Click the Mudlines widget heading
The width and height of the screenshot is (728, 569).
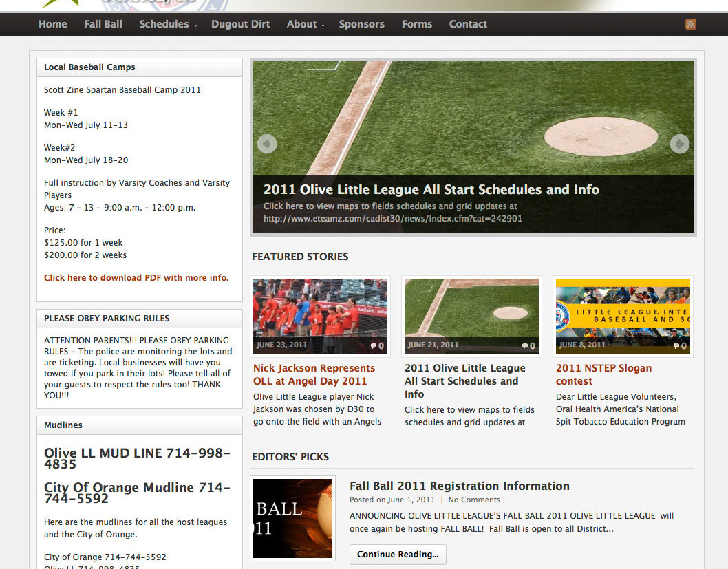point(63,425)
